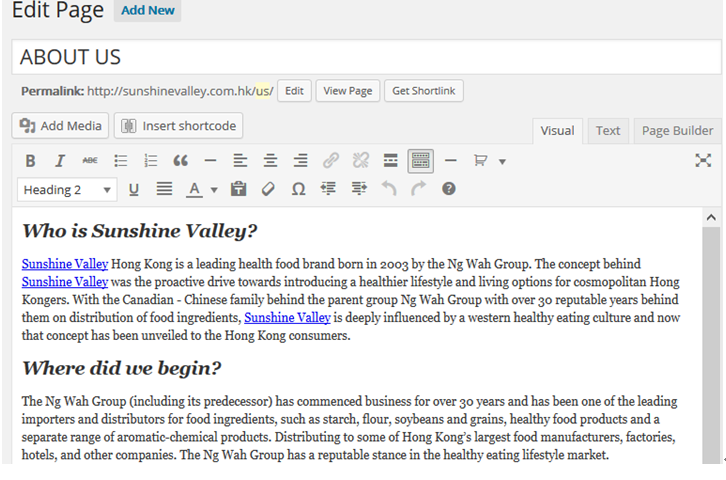Open the Page Builder tab

coord(677,131)
